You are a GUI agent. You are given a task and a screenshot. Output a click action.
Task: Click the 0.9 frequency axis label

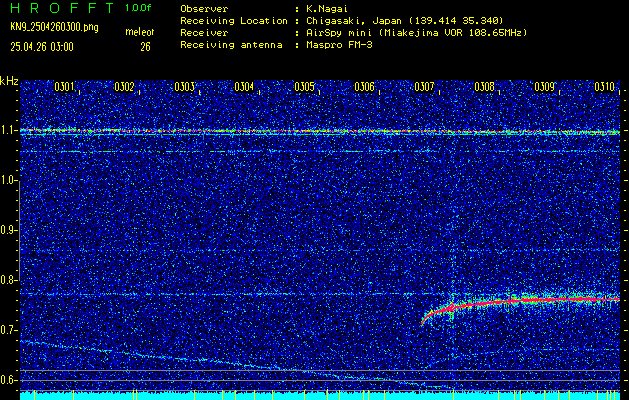coord(8,230)
